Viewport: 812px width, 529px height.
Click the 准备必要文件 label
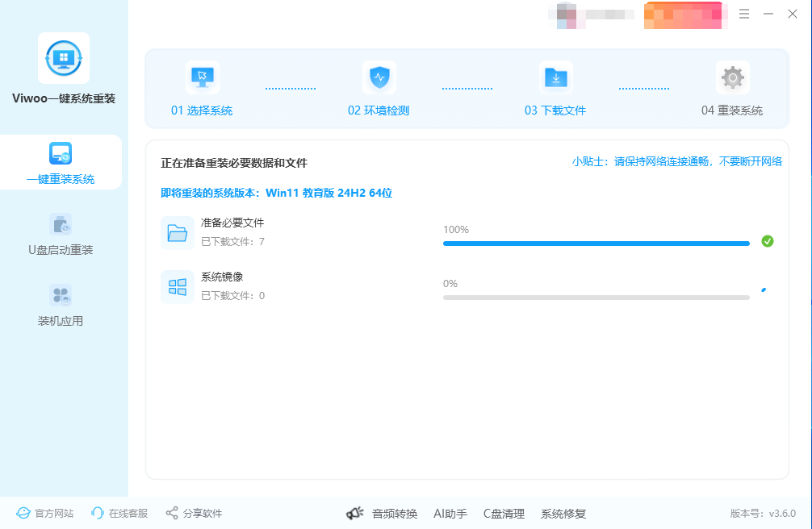[x=232, y=223]
